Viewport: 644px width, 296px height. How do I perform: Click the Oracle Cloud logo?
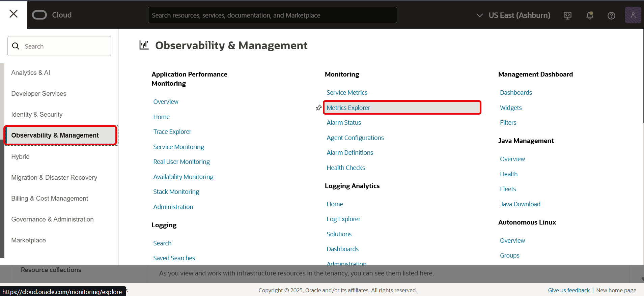point(52,15)
